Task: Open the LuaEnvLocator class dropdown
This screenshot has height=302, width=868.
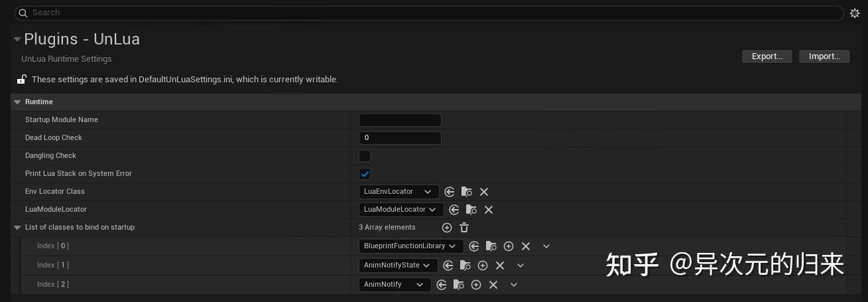Action: [x=399, y=192]
